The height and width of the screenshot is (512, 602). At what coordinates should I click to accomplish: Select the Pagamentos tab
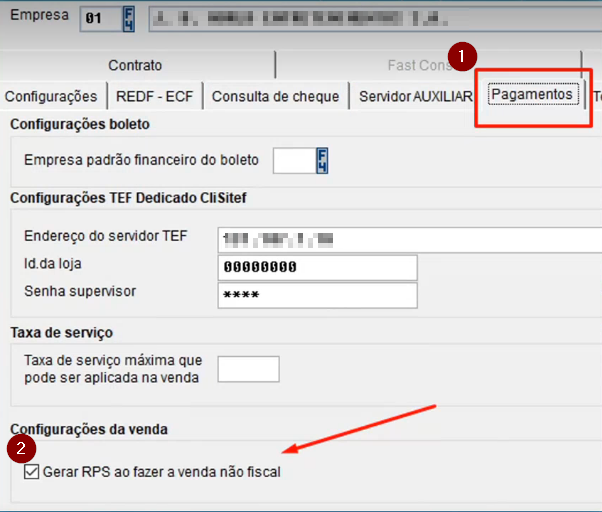click(531, 95)
